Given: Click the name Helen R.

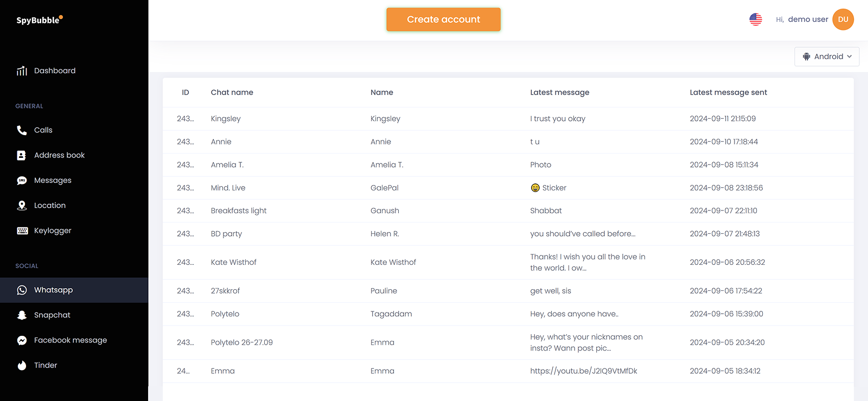Looking at the screenshot, I should coord(385,234).
